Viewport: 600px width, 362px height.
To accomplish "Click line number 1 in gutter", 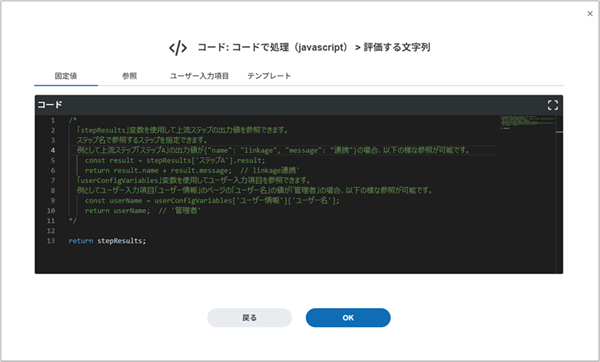I will (53, 120).
